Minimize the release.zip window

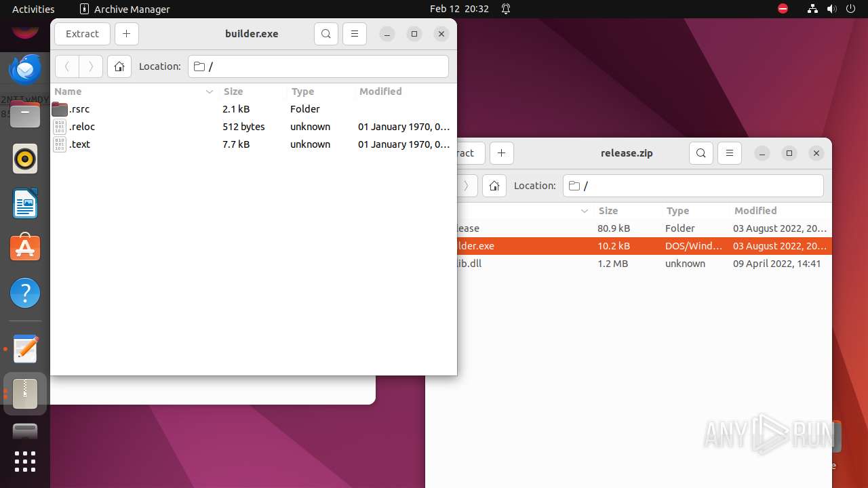pyautogui.click(x=762, y=153)
